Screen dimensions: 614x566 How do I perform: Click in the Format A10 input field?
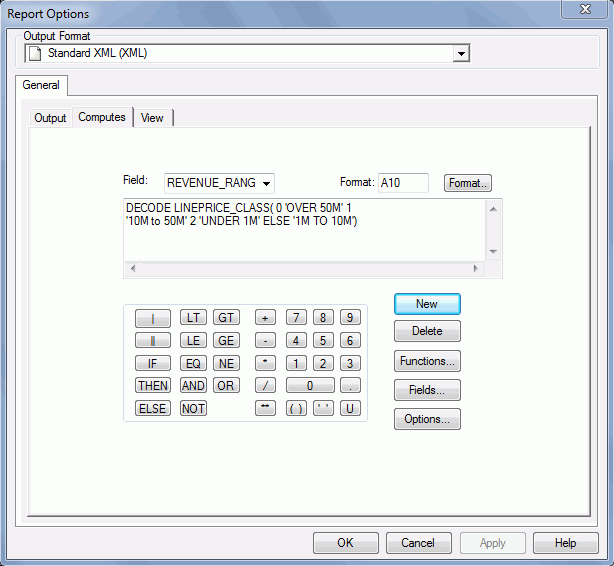(x=403, y=183)
